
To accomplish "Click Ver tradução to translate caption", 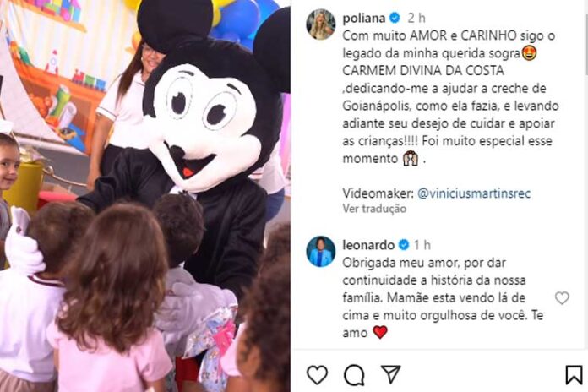I will pyautogui.click(x=374, y=209).
